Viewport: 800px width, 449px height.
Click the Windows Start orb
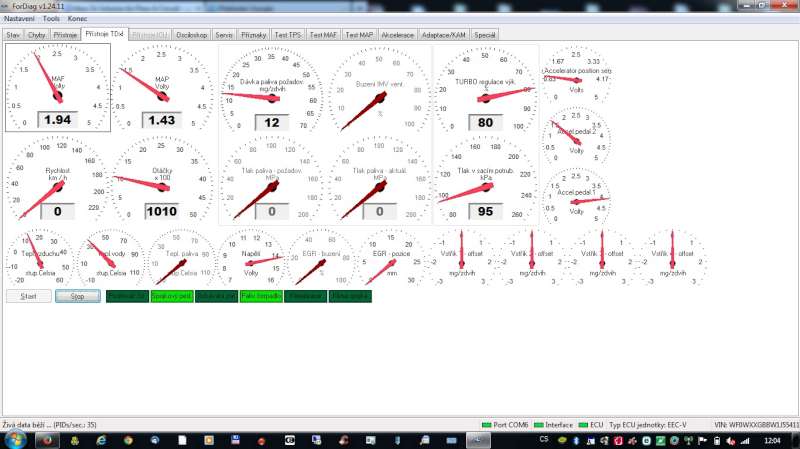point(17,439)
